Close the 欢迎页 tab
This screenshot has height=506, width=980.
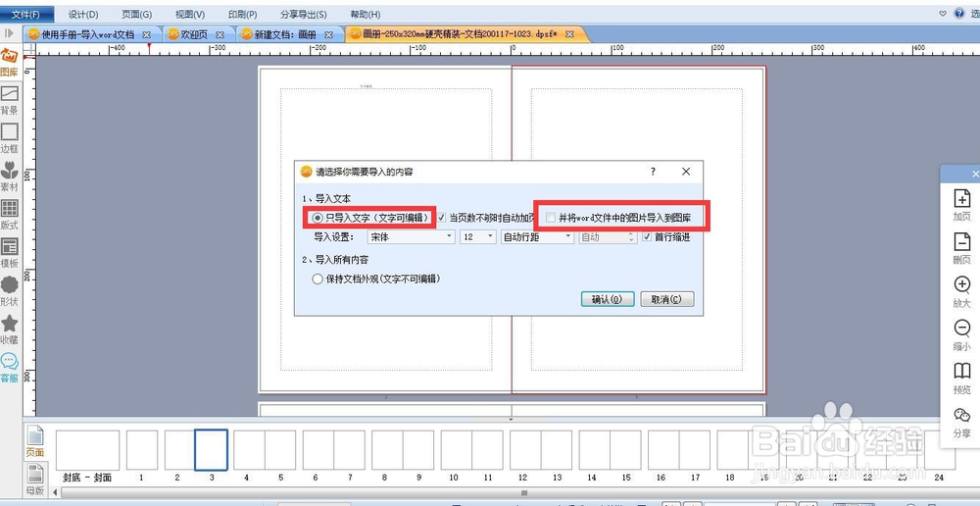coord(220,35)
